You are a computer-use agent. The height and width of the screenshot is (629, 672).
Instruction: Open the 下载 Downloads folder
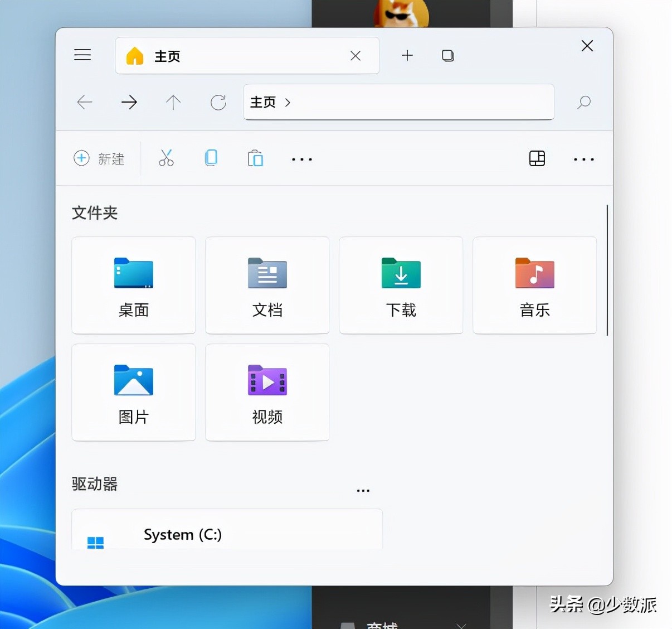coord(401,285)
